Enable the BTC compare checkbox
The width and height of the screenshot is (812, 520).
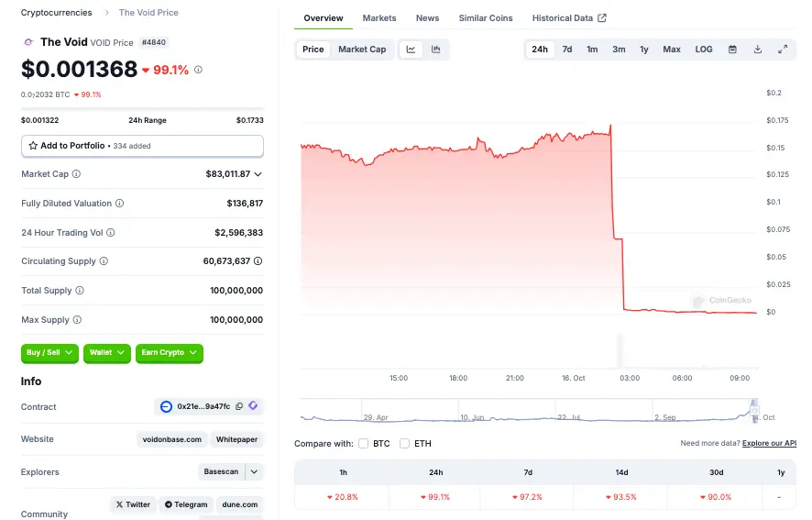coord(363,444)
